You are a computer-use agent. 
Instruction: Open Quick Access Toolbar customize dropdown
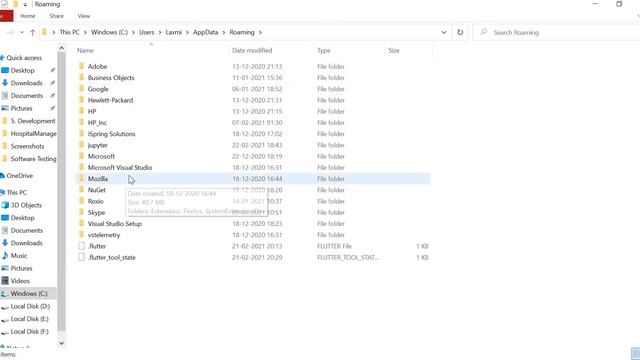(25, 4)
